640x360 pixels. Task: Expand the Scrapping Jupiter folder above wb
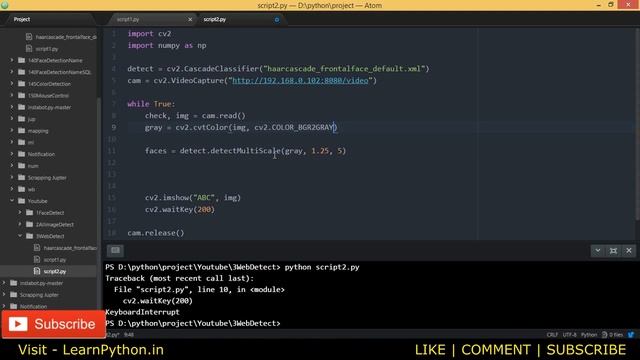click(x=11, y=178)
